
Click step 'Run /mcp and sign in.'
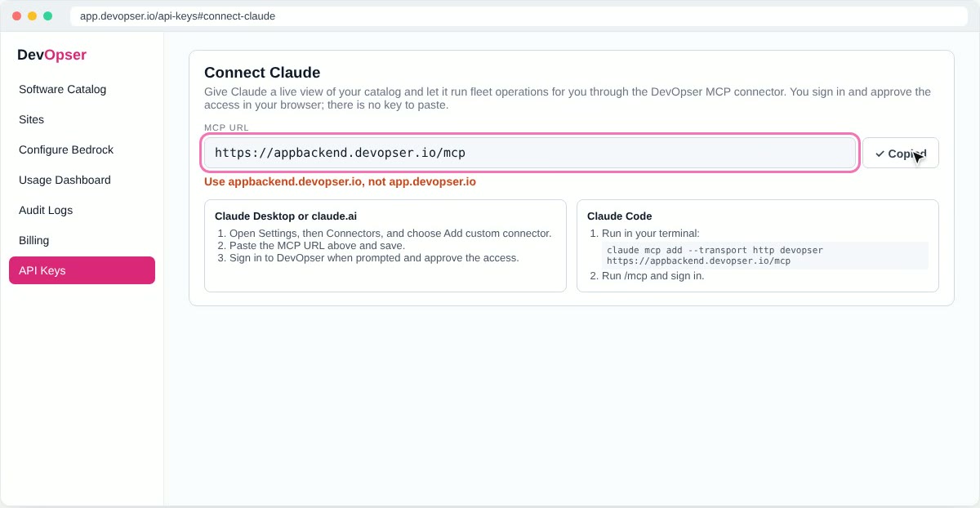pyautogui.click(x=653, y=276)
